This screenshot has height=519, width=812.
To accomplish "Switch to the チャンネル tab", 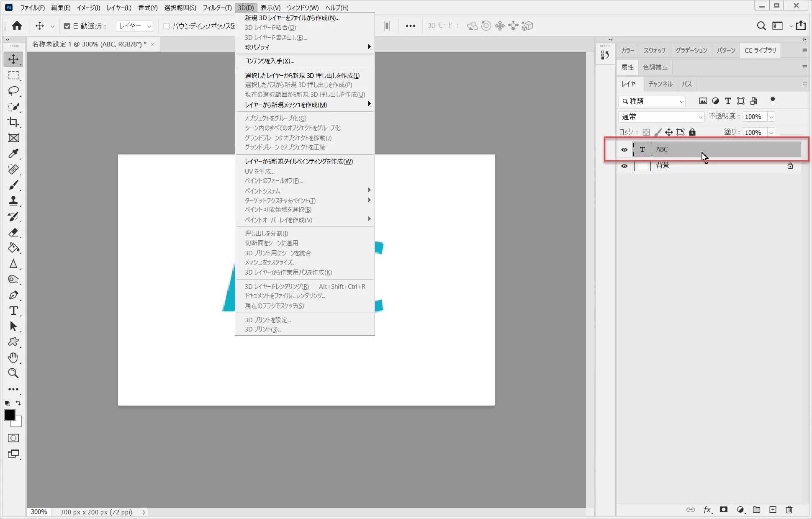I will point(660,84).
